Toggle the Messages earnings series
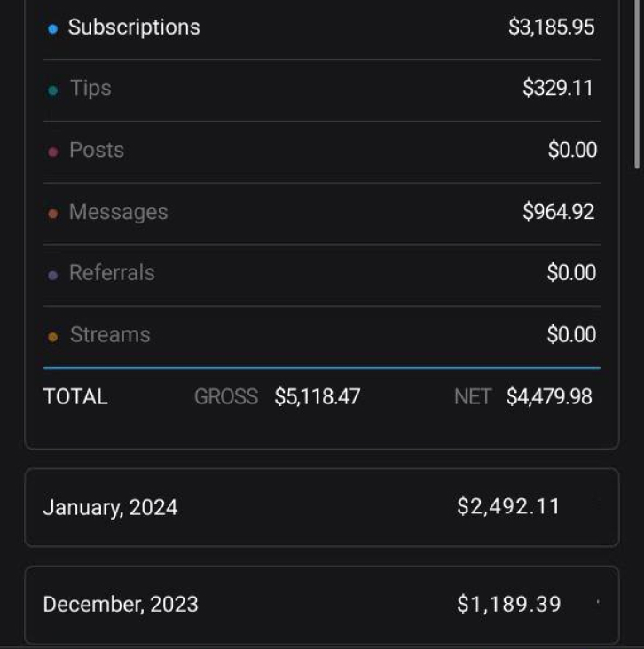Viewport: 644px width, 649px height. coord(118,213)
